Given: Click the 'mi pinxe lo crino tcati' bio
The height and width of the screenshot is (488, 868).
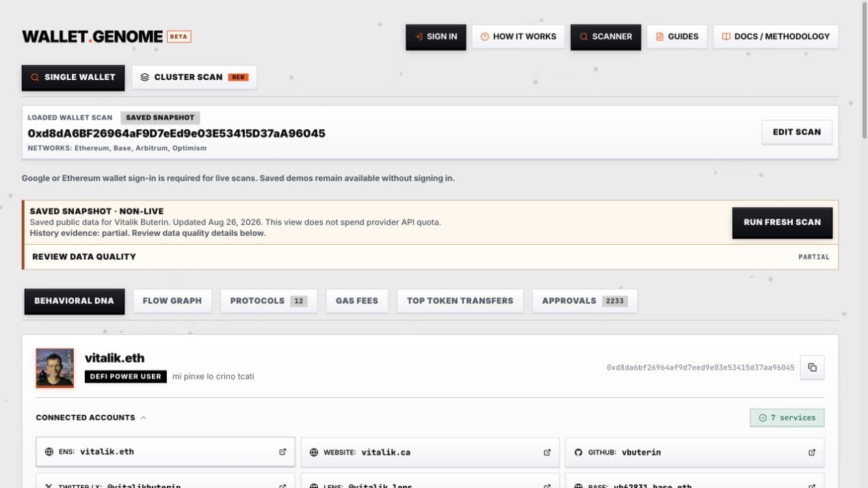Looking at the screenshot, I should [x=213, y=377].
